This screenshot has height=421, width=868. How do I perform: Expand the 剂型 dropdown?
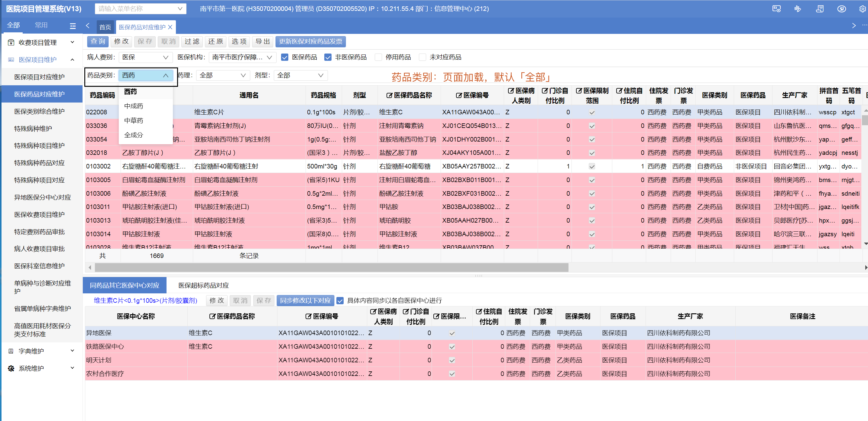[300, 76]
